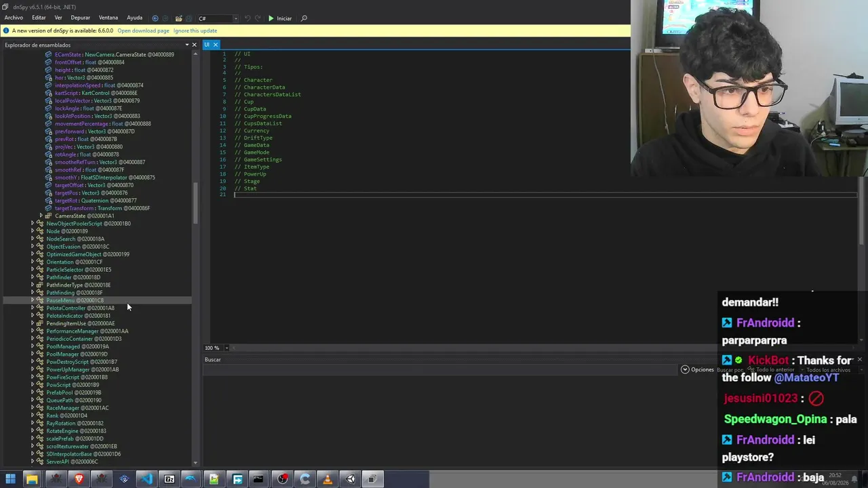Click the save all icon in toolbar
The image size is (868, 488).
pyautogui.click(x=190, y=18)
